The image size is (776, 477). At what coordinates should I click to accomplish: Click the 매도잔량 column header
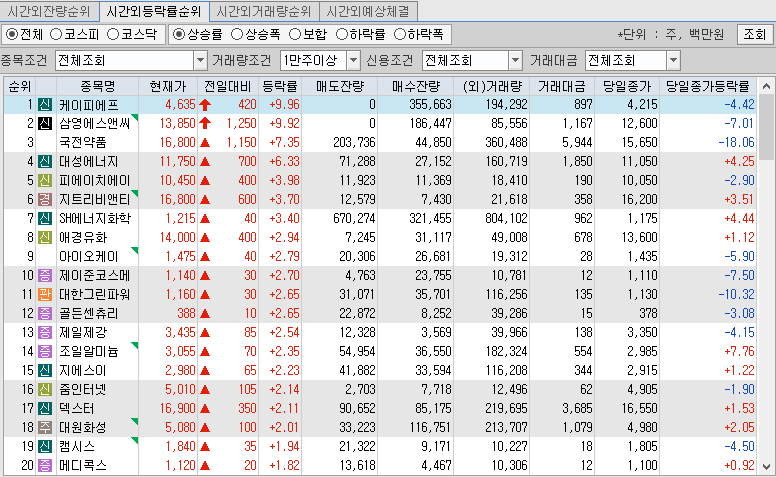pos(340,87)
